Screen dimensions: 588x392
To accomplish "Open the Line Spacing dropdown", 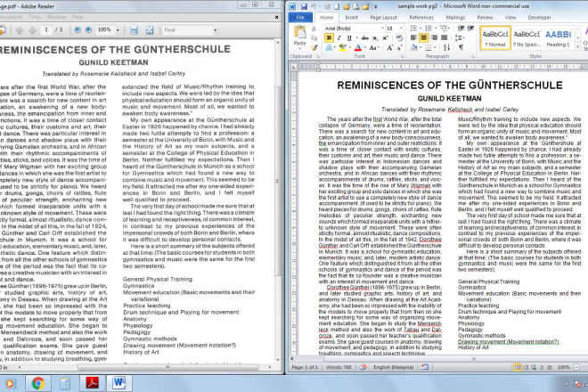I will coord(460,38).
